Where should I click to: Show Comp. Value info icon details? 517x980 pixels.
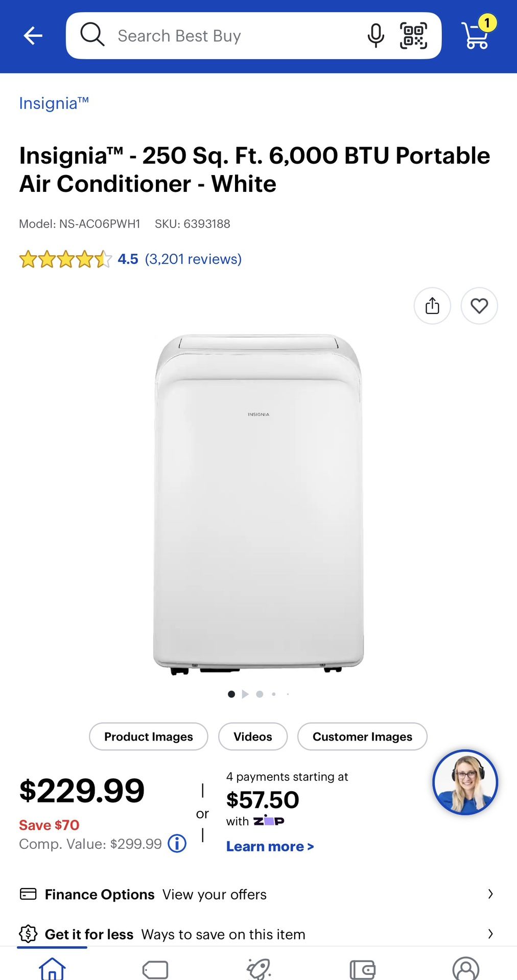click(x=177, y=843)
